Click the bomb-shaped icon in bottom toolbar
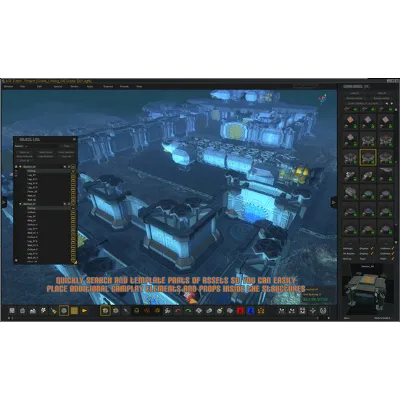The width and height of the screenshot is (400, 400). (219, 311)
